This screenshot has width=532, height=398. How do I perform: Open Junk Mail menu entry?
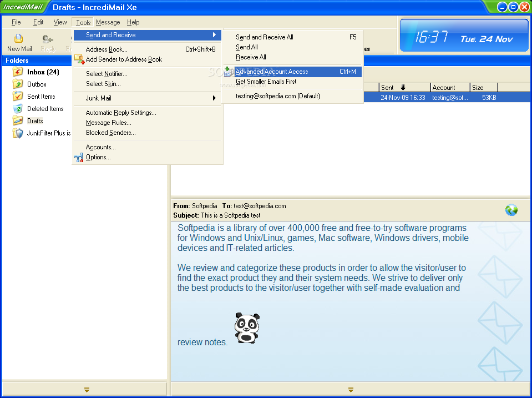[x=147, y=98]
